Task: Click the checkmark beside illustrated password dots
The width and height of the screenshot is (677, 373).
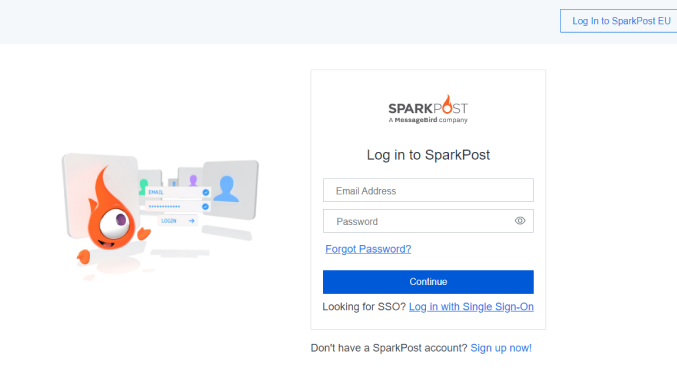Action: pyautogui.click(x=205, y=207)
